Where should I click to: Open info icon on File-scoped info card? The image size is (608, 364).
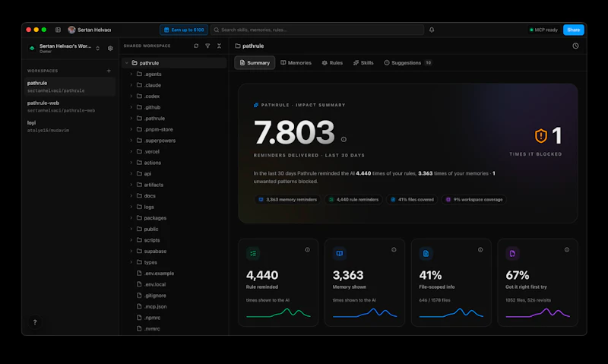click(480, 250)
